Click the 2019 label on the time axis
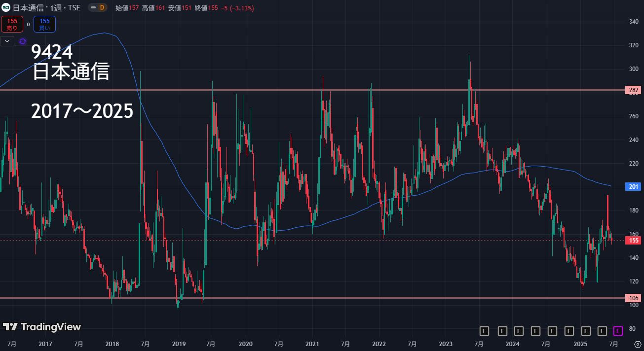Screen dimensions: 644x351 click(178, 344)
